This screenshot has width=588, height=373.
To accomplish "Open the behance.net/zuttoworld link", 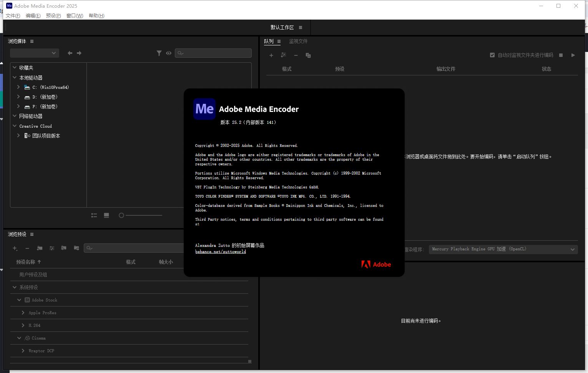I will click(x=221, y=251).
